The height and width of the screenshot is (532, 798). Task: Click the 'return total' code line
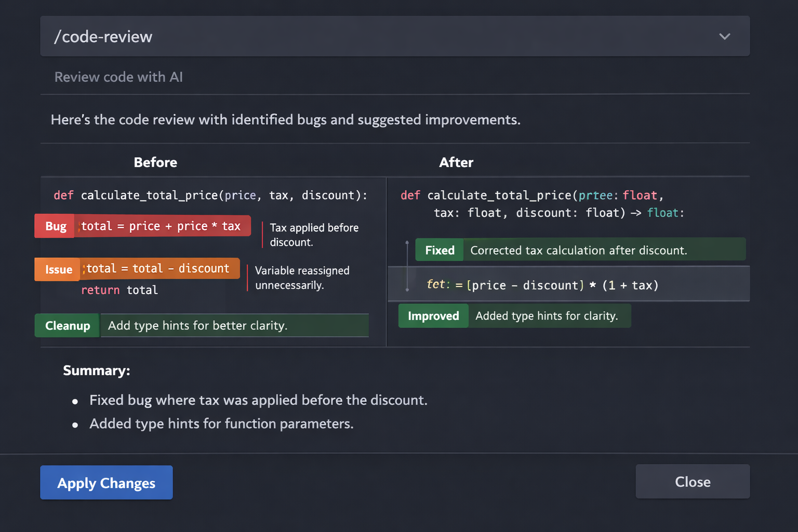(119, 290)
